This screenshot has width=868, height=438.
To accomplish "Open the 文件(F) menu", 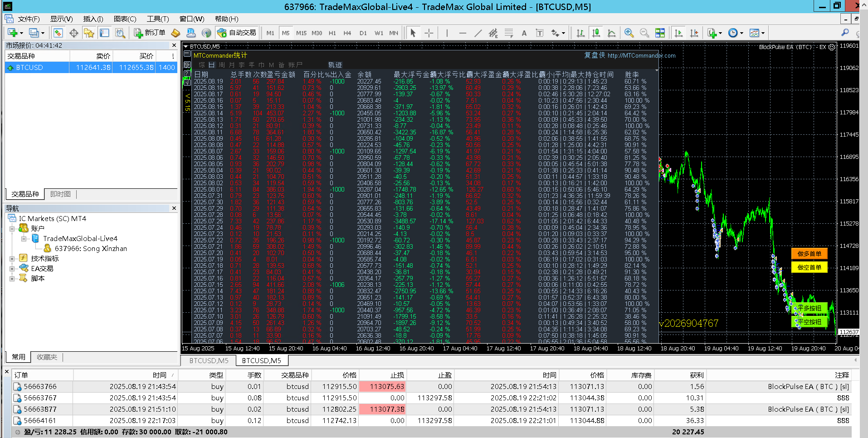I will click(29, 19).
